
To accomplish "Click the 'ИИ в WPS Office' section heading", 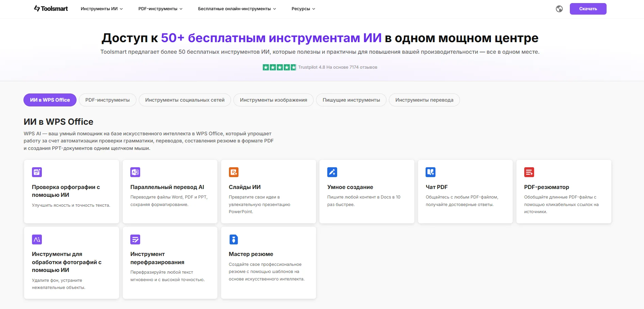I will (x=59, y=122).
